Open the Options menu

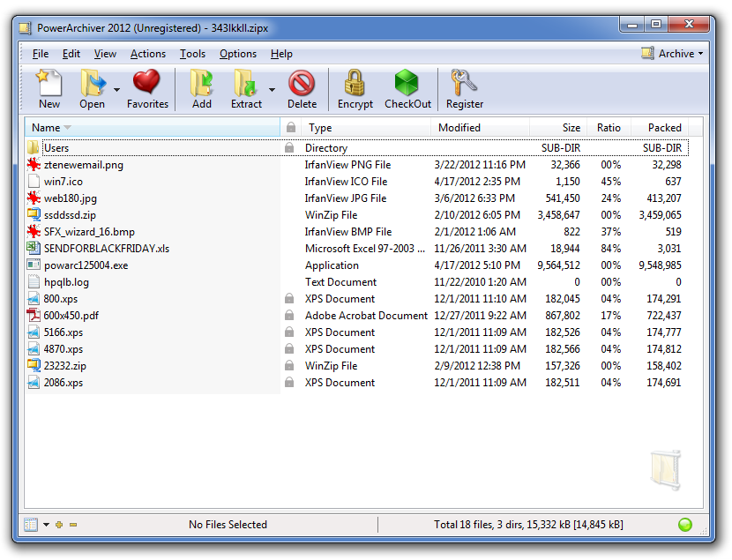point(238,54)
